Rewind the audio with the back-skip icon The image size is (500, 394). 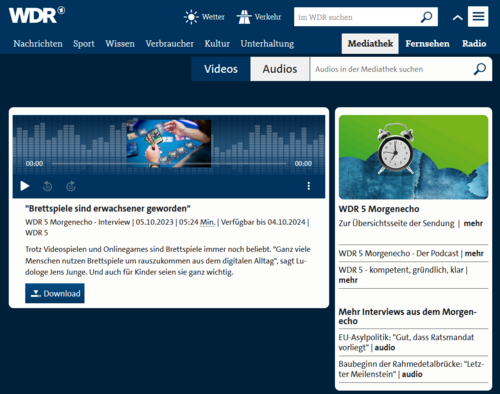48,186
